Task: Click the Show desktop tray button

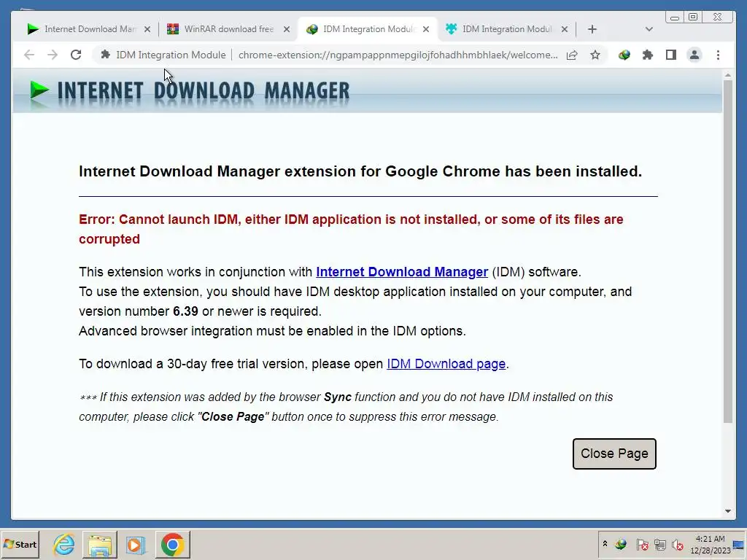Action: point(738,544)
